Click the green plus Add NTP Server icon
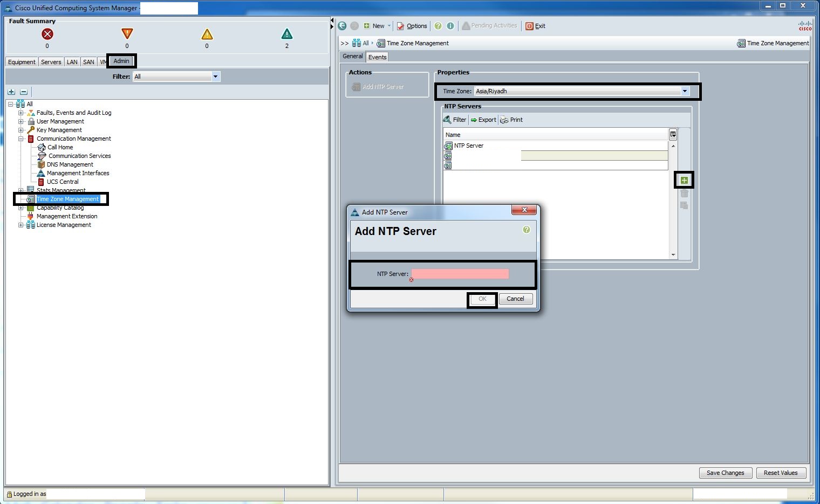820x504 pixels. click(684, 180)
